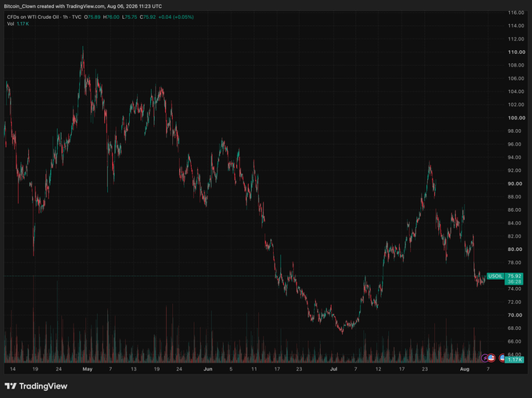Screen dimensions: 532x398
Task: Click the close value C75.92
Action: 148,17
